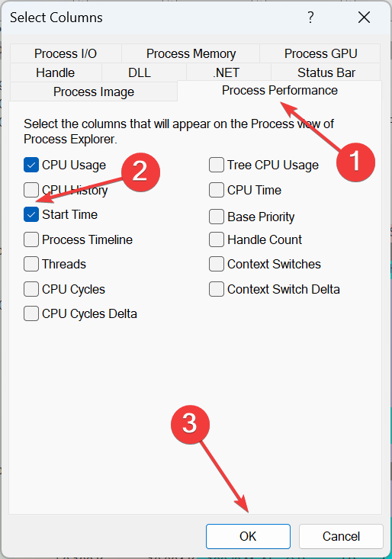Screen dimensions: 392x559
Task: Check the CPU Time option
Action: pyautogui.click(x=217, y=190)
